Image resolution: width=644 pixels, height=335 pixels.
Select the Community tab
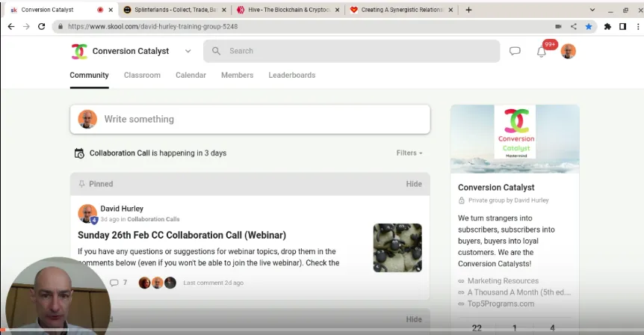pyautogui.click(x=89, y=76)
